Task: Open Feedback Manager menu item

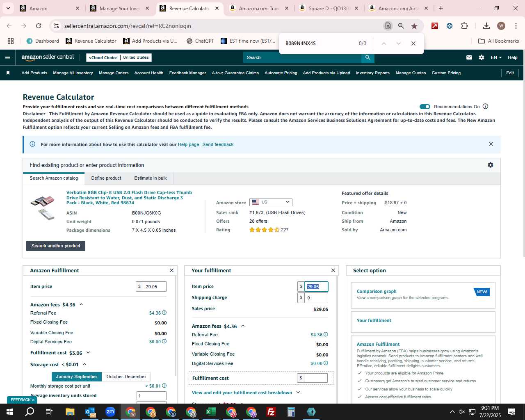Action: 187,73
